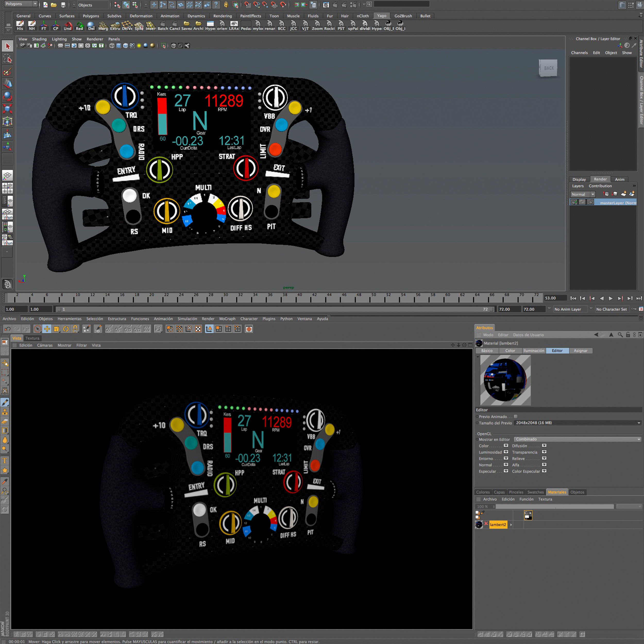The height and width of the screenshot is (644, 644).
Task: Select the brush tool in BodyPaint left palette
Action: tap(5, 402)
